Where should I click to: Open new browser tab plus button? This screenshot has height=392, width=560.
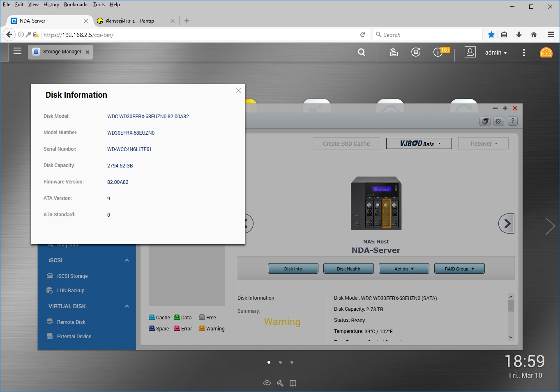[x=187, y=21]
